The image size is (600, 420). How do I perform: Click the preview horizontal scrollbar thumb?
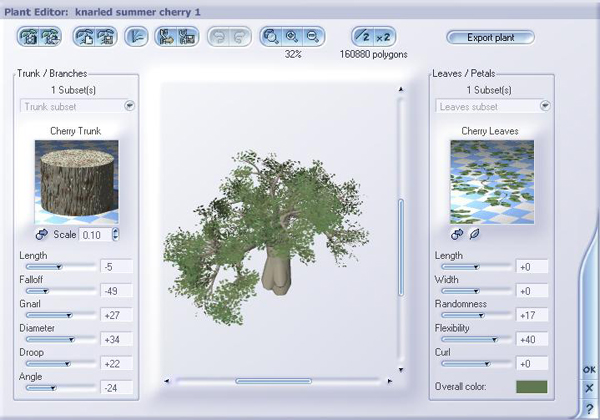pyautogui.click(x=274, y=381)
